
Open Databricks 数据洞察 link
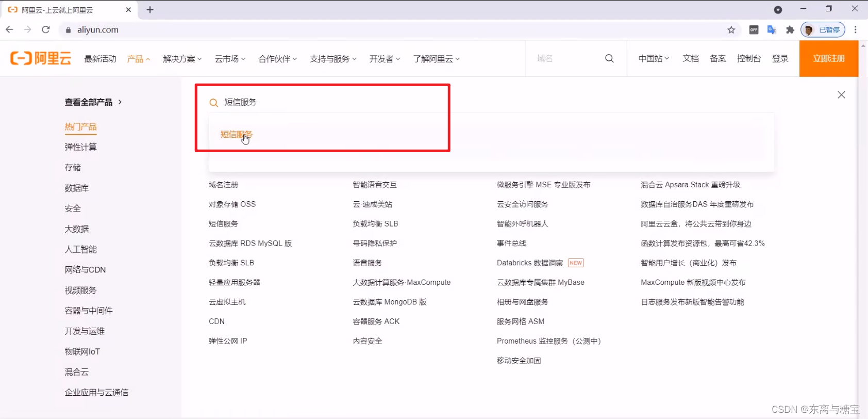530,263
